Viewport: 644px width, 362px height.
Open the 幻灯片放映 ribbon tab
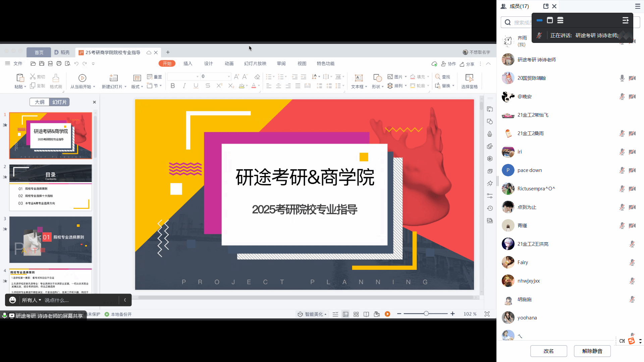click(255, 63)
